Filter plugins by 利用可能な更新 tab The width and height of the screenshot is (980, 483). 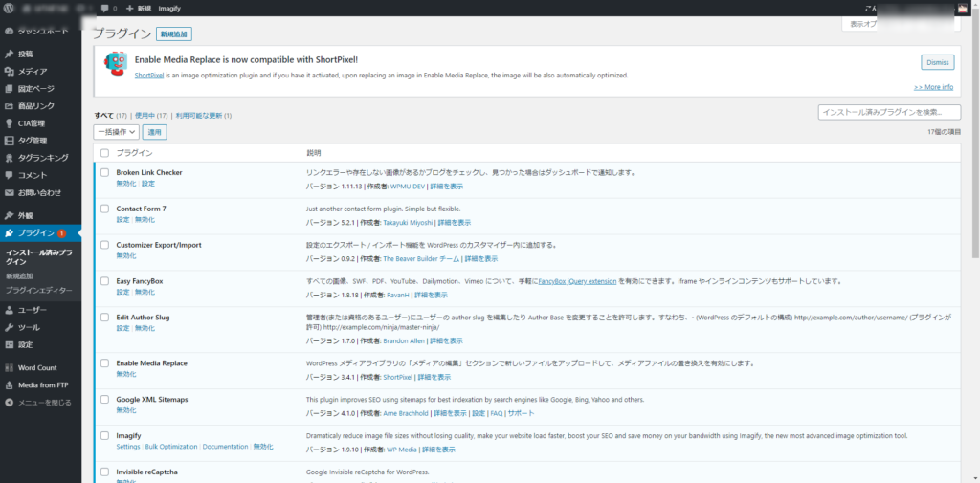[x=199, y=116]
